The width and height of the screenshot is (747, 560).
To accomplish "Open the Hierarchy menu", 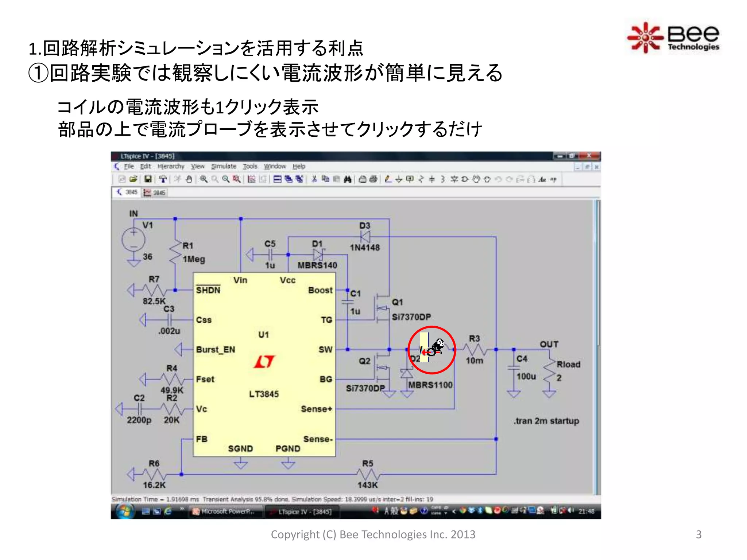I will click(171, 166).
